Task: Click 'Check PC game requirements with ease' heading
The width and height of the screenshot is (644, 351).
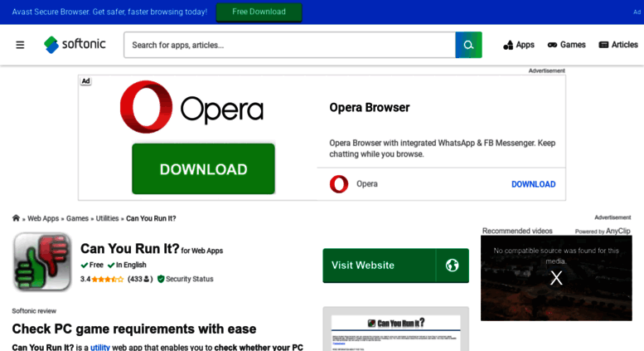Action: click(x=134, y=329)
